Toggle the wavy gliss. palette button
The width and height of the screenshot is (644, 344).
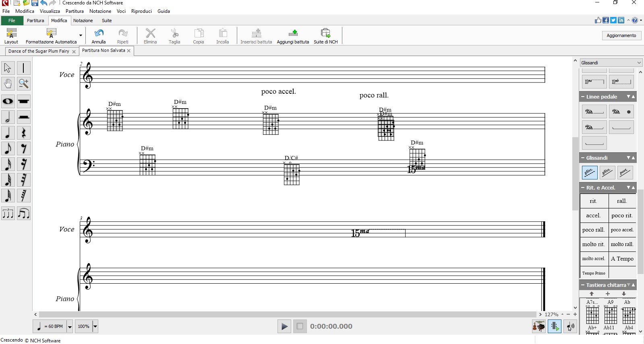point(590,172)
